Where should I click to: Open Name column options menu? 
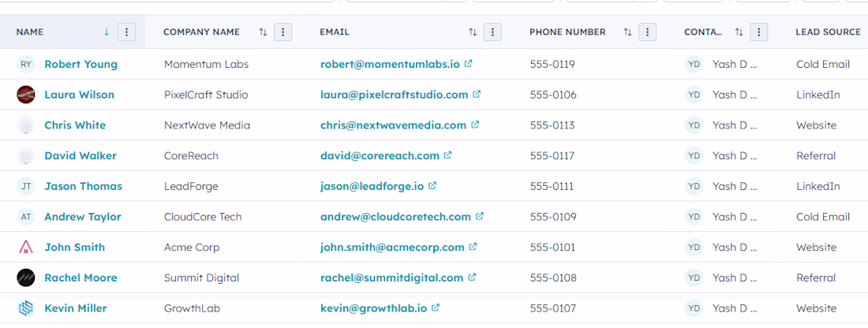coord(127,32)
